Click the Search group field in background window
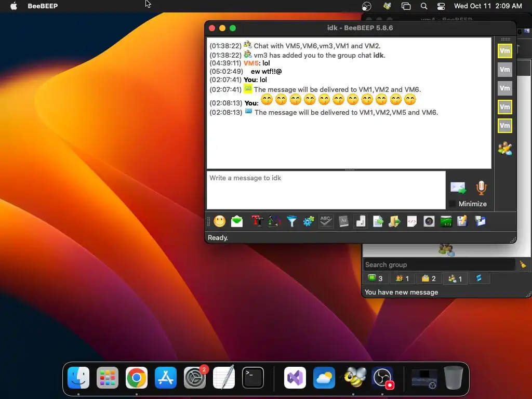This screenshot has width=532, height=399. (440, 264)
